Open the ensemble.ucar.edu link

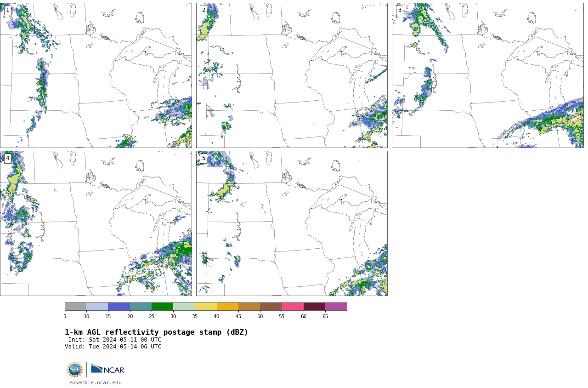(x=96, y=382)
